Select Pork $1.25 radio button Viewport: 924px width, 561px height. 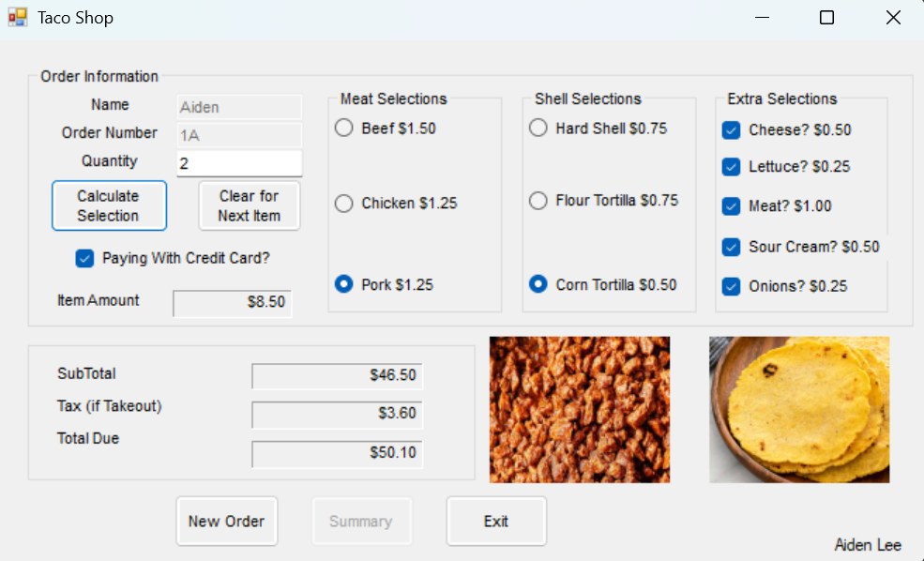344,284
